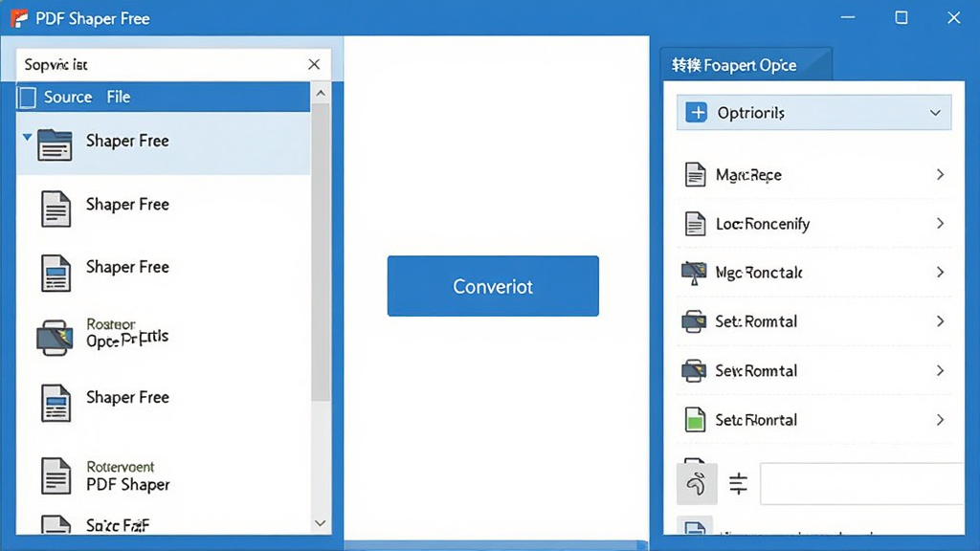Viewport: 980px width, 551px height.
Task: Open the Loc:Roncenify option label
Action: (x=763, y=224)
